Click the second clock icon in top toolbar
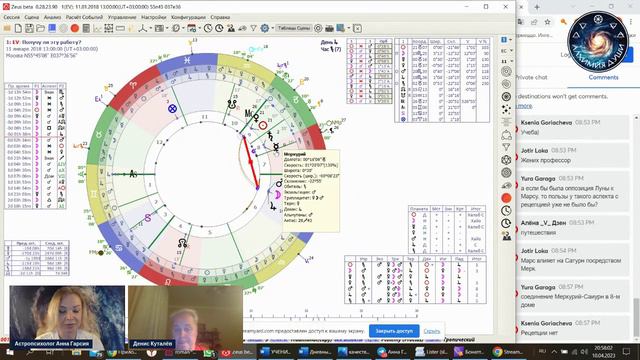The height and width of the screenshot is (360, 640). click(219, 28)
